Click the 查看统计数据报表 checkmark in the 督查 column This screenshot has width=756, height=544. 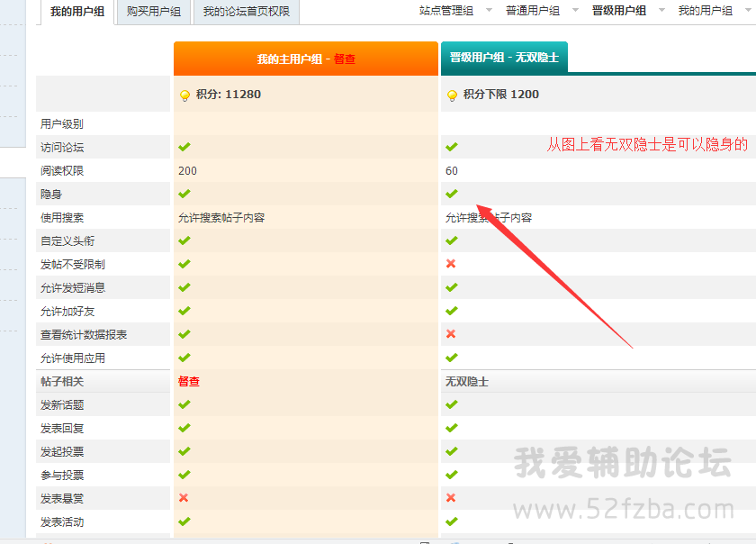tap(184, 334)
